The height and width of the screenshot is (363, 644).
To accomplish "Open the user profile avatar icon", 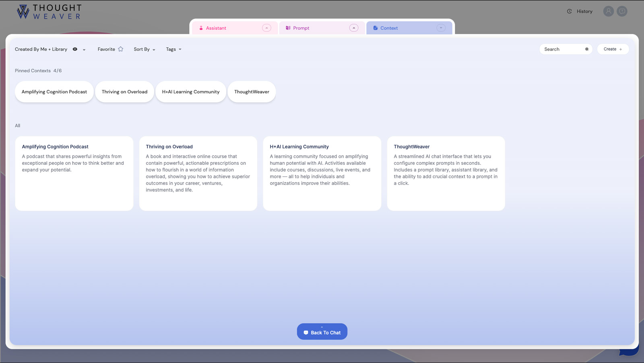I will (608, 11).
